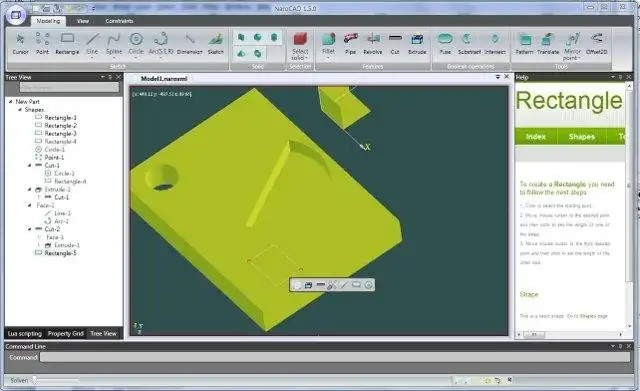Viewport: 640px width, 391px height.
Task: Select the Arc3(S,E,R) tool
Action: [161, 44]
